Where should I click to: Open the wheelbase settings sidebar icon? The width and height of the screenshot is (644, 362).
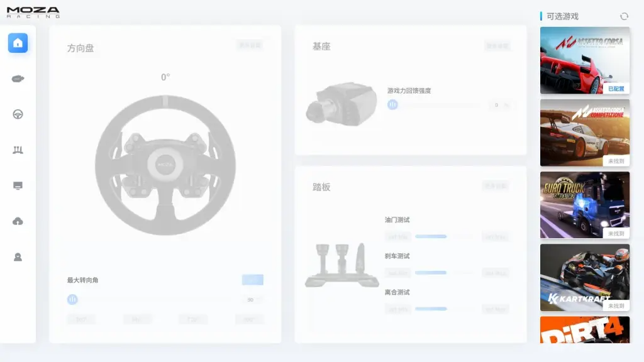click(18, 79)
